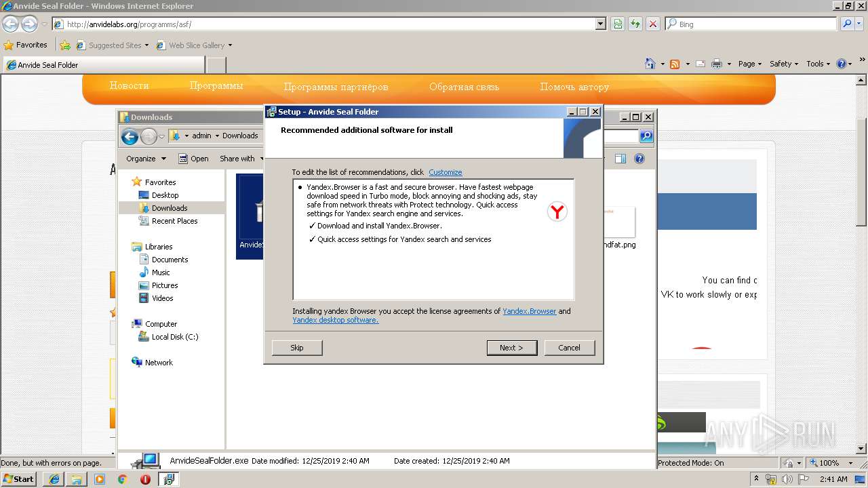Click Action Center flag tray icon
The width and height of the screenshot is (868, 488).
804,479
